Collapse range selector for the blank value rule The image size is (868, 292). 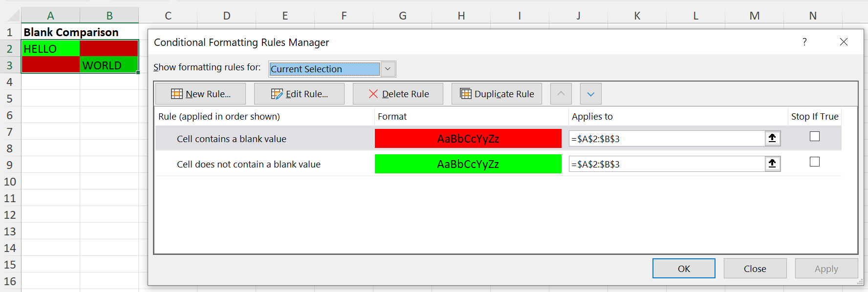point(772,138)
